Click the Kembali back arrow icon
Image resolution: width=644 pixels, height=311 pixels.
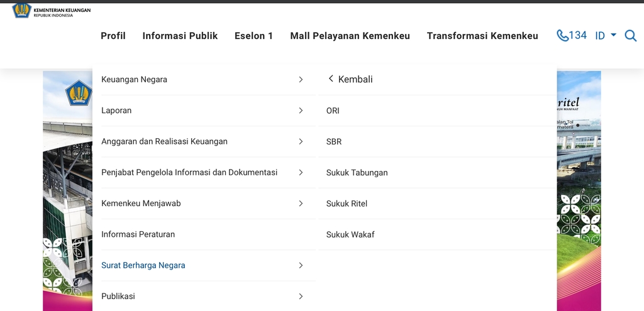point(331,79)
